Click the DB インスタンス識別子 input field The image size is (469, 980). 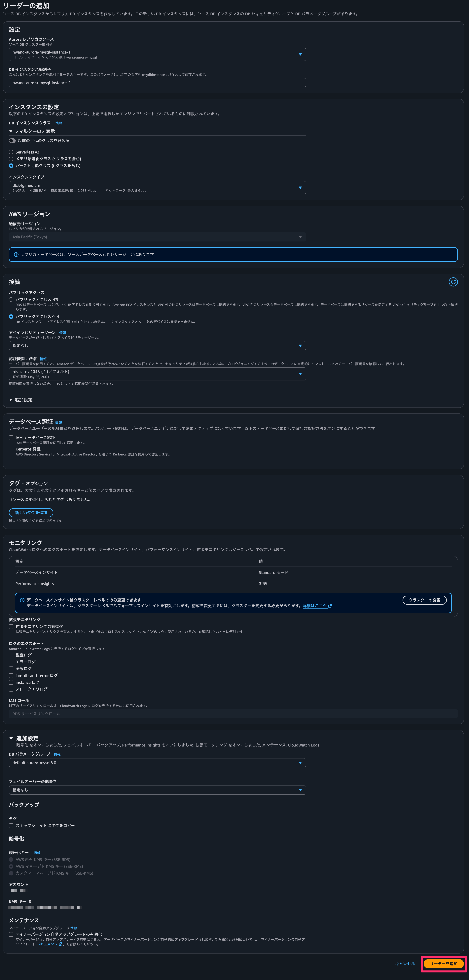(x=157, y=83)
